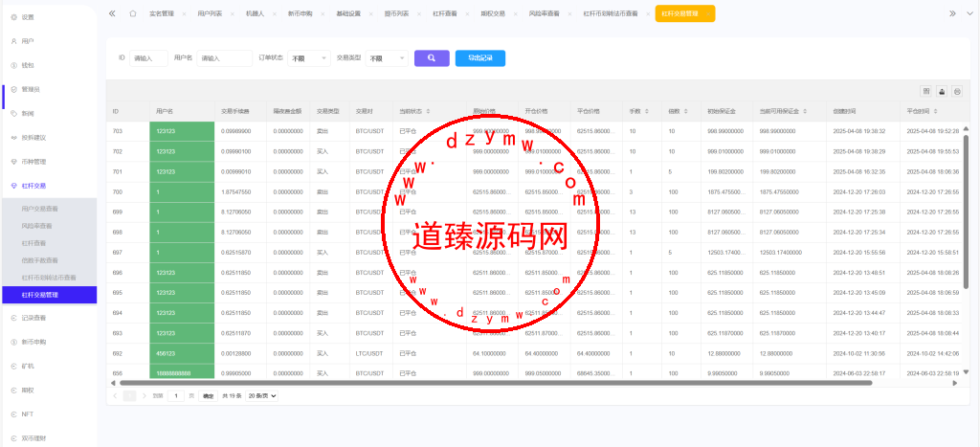Screen dimensions: 980x447
Task: Expand the 新币申购 sidebar group
Action: [x=48, y=342]
